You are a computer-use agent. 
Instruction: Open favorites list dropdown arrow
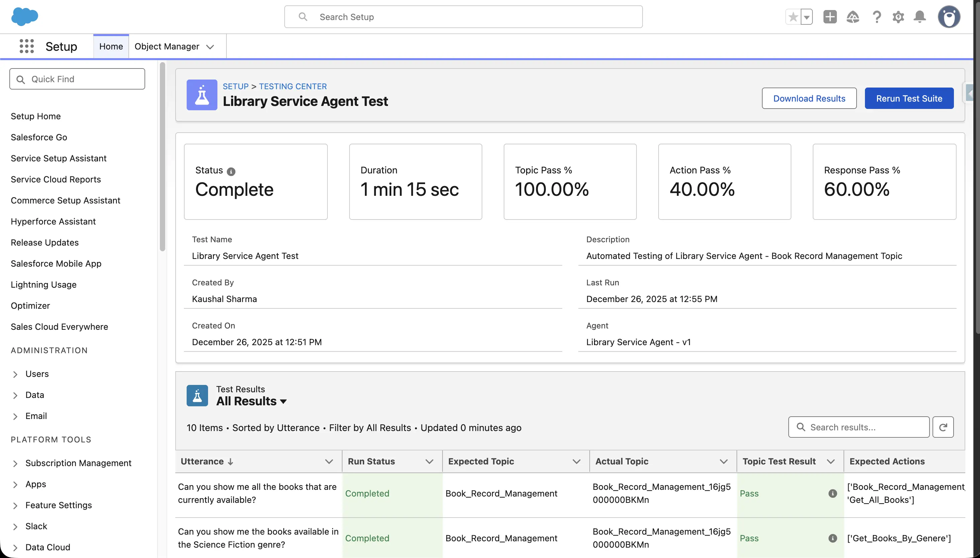pos(807,17)
